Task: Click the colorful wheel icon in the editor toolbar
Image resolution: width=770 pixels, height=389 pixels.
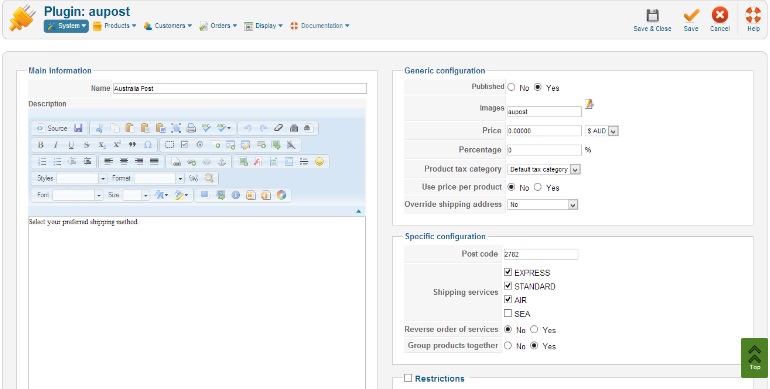Action: pyautogui.click(x=281, y=195)
